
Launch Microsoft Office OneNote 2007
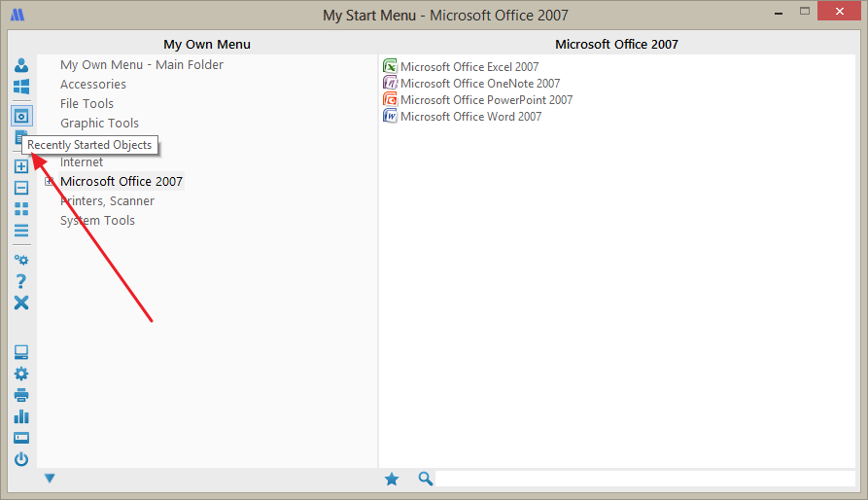480,83
